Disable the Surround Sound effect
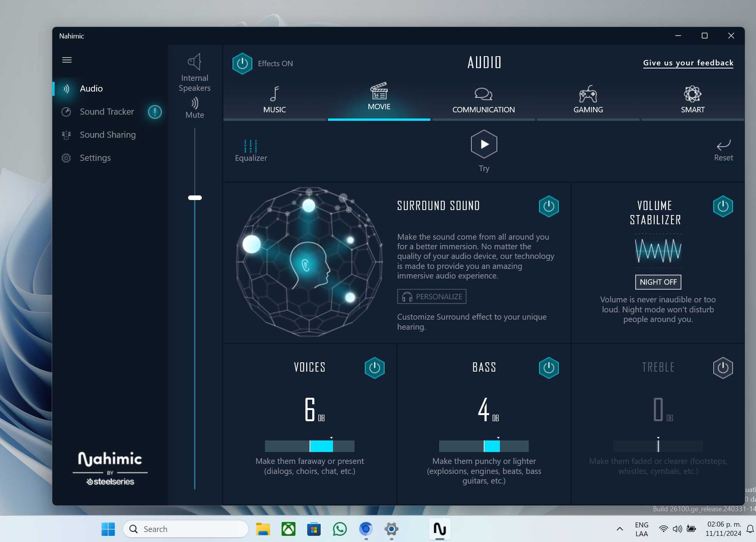This screenshot has height=542, width=756. coord(549,206)
